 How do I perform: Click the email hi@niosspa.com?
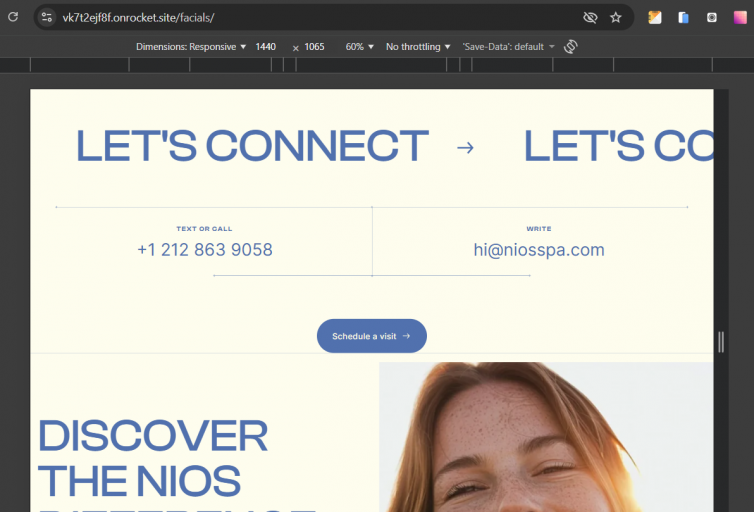pyautogui.click(x=539, y=250)
